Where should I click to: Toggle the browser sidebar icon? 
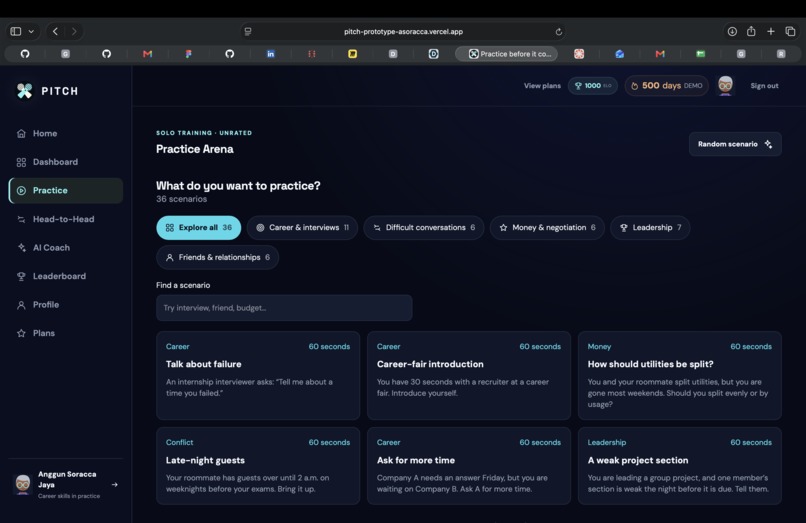pyautogui.click(x=16, y=31)
